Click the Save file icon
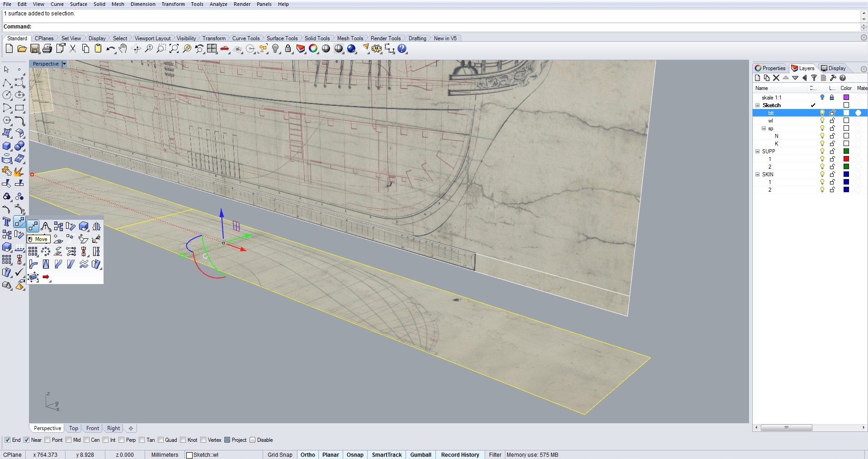 (x=35, y=49)
